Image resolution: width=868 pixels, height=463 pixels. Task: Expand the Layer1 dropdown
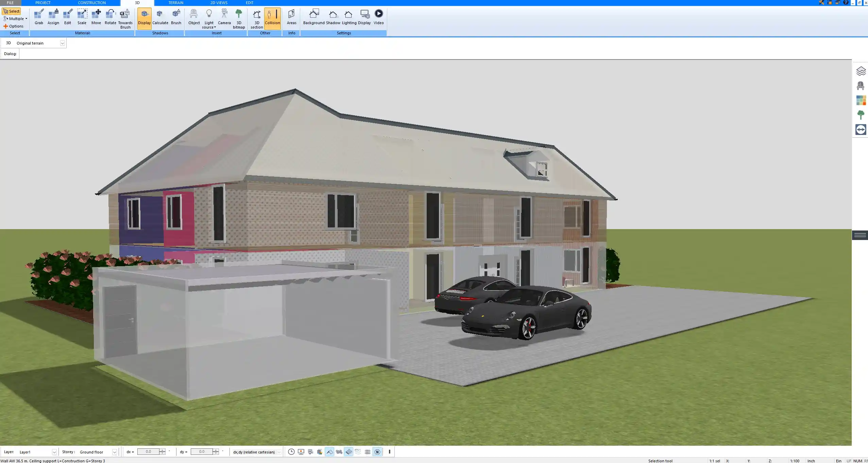54,452
